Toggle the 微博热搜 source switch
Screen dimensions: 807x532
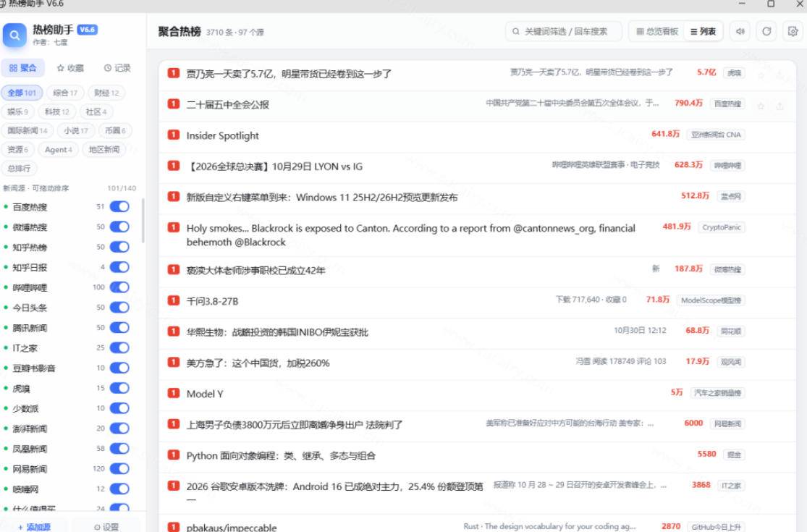click(119, 227)
